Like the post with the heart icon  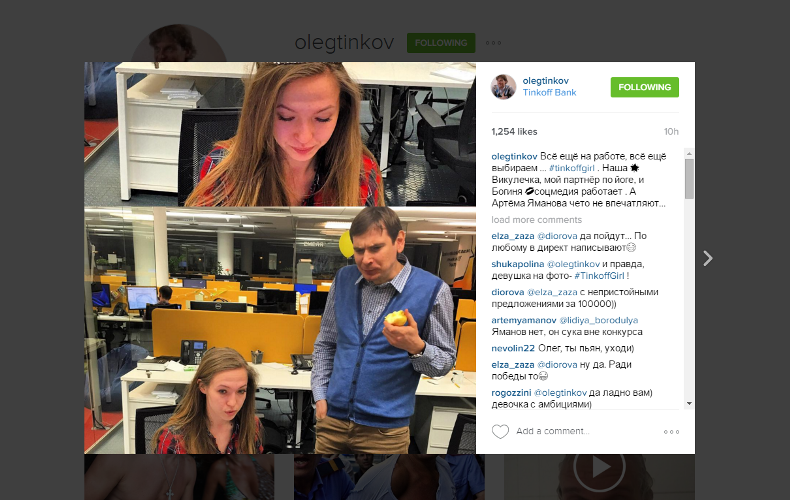pyautogui.click(x=500, y=431)
